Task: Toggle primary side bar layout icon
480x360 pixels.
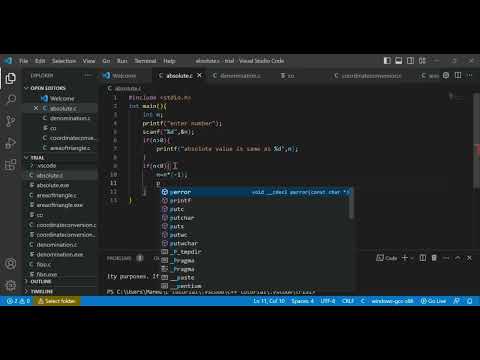Action: pos(387,61)
